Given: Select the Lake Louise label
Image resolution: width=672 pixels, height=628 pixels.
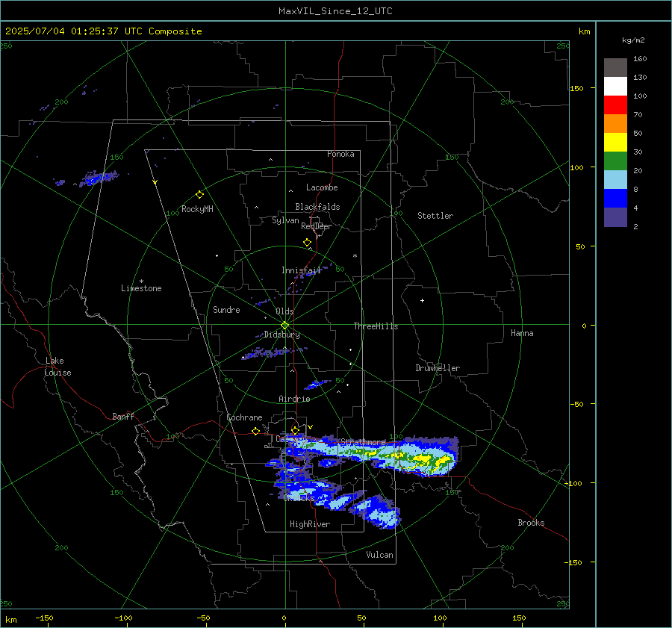Looking at the screenshot, I should point(57,367).
